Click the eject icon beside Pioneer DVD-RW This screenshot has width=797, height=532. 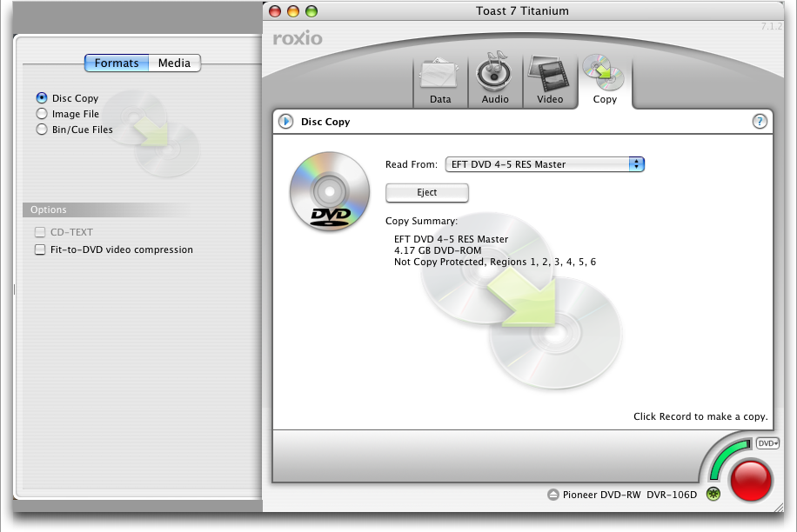[x=553, y=495]
